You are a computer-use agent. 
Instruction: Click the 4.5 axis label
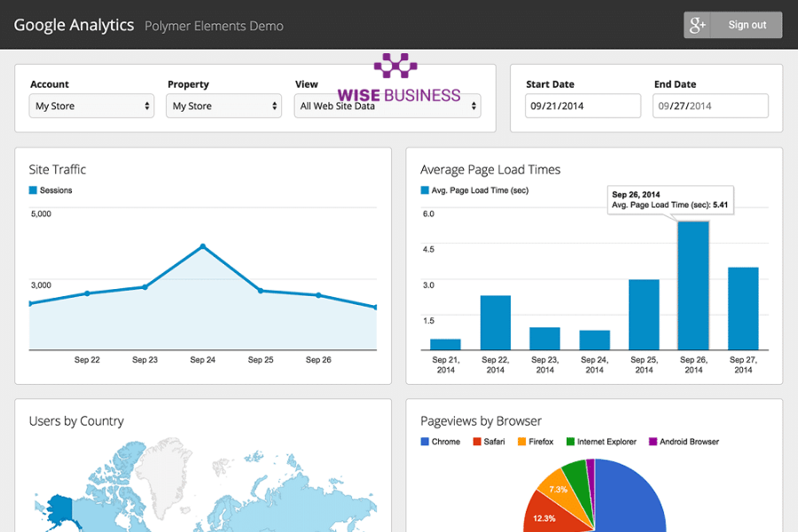pos(428,249)
